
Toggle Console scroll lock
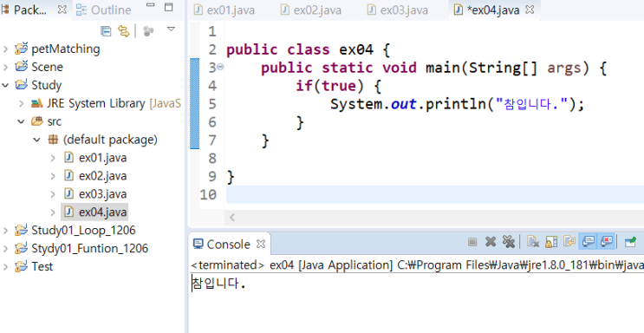550,242
